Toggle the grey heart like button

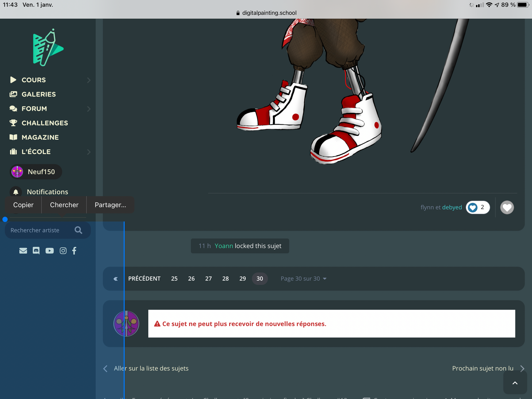[507, 207]
